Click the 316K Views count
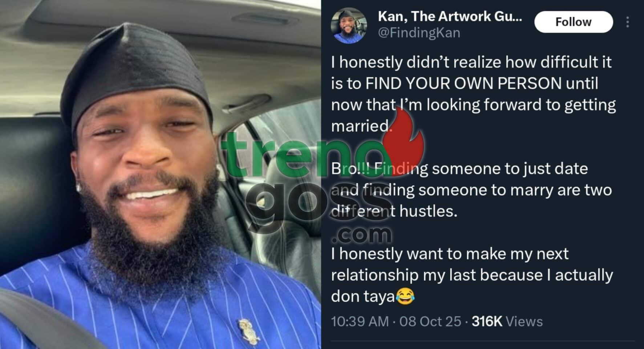This screenshot has width=644, height=349. 507,321
